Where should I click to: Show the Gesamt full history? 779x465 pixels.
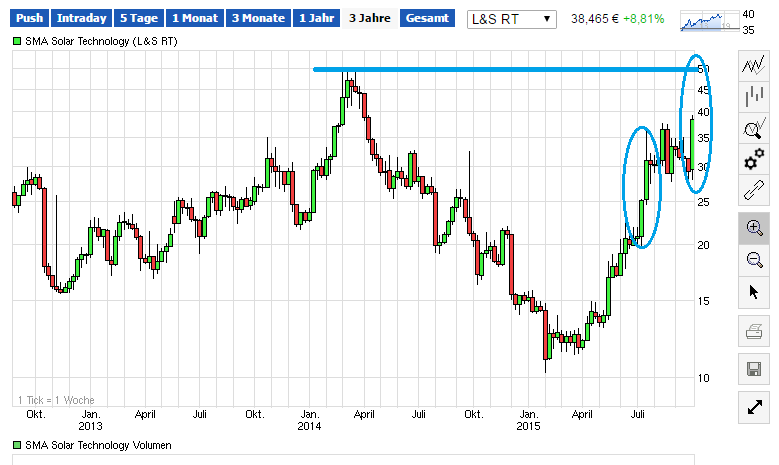[427, 18]
